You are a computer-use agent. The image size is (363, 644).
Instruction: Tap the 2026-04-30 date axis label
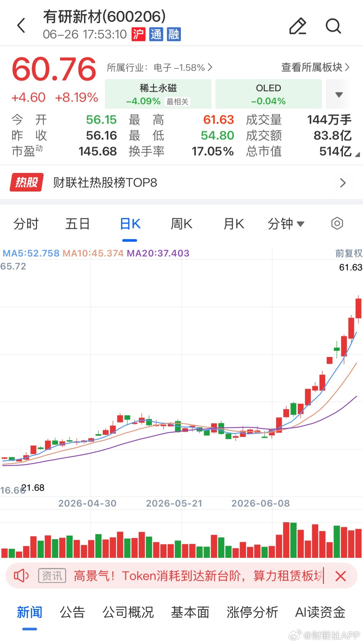tap(87, 503)
